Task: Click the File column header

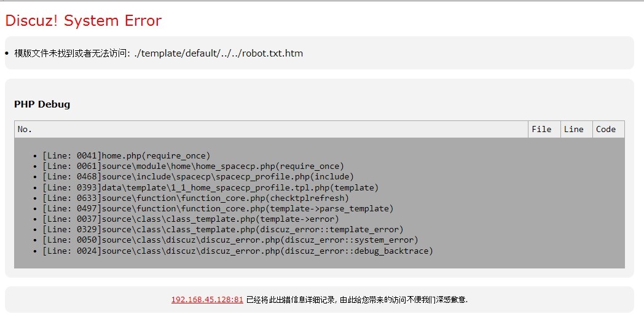Action: click(544, 130)
